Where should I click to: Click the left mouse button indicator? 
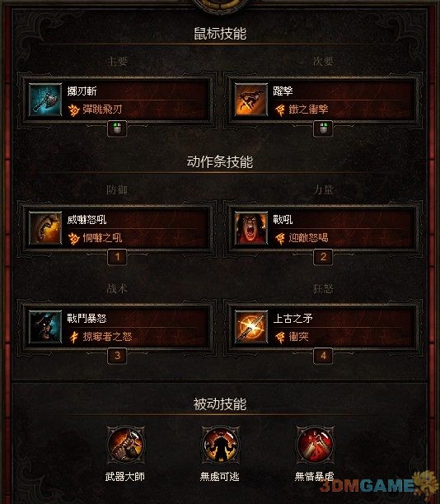117,128
